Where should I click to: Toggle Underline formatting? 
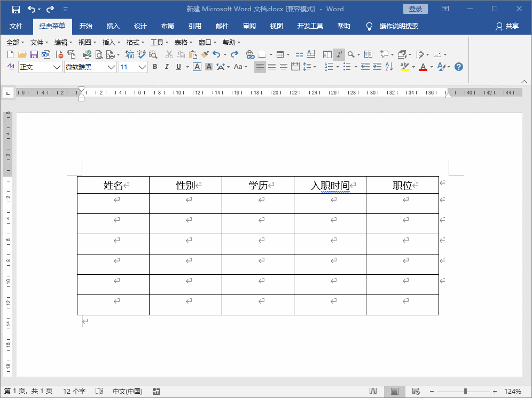pos(178,67)
